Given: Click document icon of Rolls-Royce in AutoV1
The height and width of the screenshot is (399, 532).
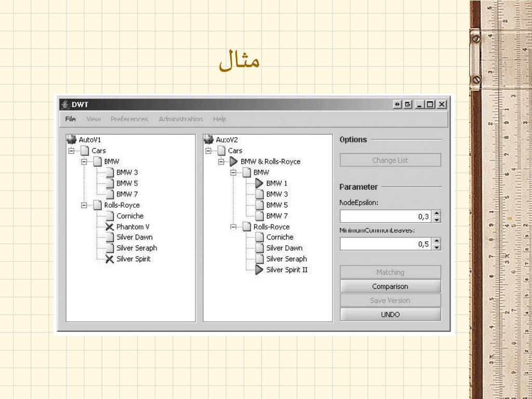Looking at the screenshot, I should [x=97, y=205].
